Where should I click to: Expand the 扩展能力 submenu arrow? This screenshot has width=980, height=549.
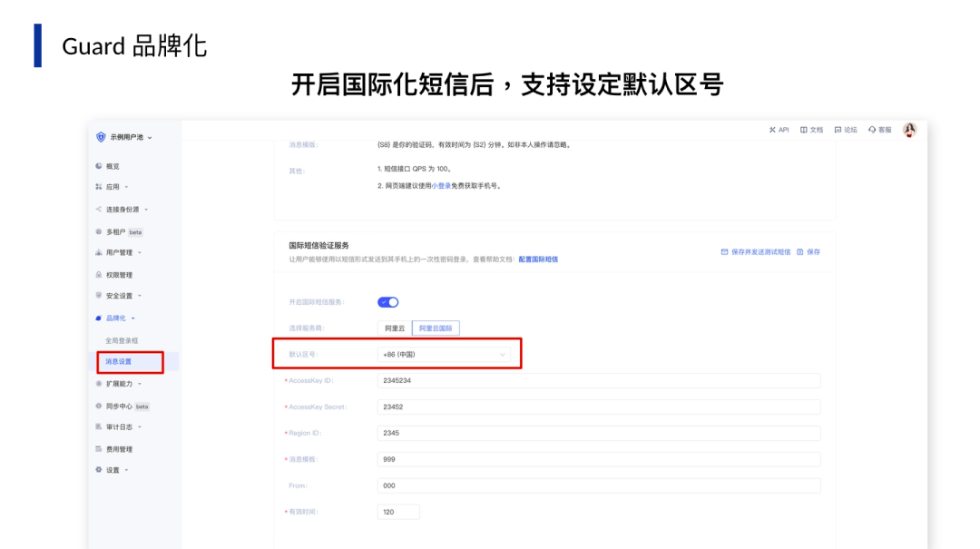click(x=140, y=384)
